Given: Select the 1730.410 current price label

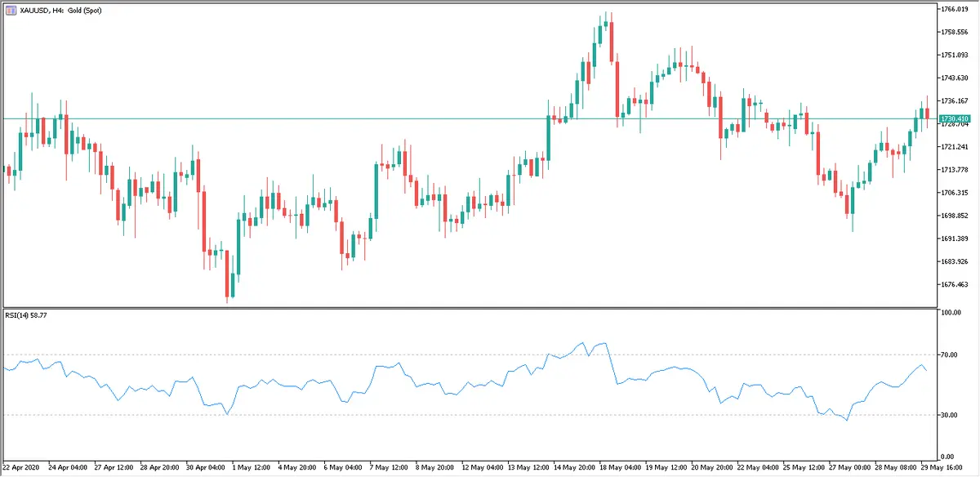Looking at the screenshot, I should pyautogui.click(x=954, y=119).
